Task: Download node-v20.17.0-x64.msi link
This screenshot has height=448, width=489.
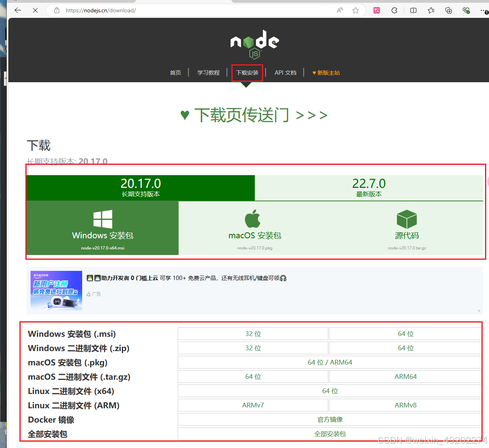Action: click(103, 248)
